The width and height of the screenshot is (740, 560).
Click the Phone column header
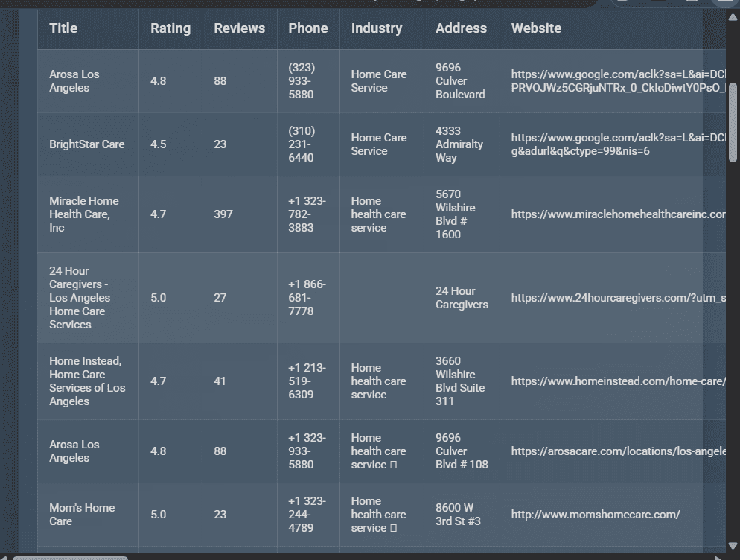307,28
